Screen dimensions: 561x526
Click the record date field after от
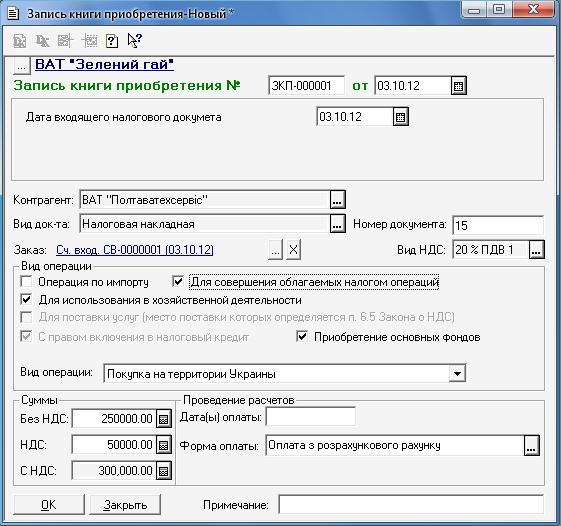point(413,86)
